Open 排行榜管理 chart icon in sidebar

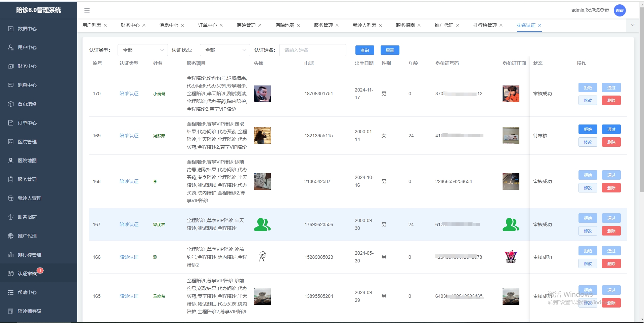[11, 255]
